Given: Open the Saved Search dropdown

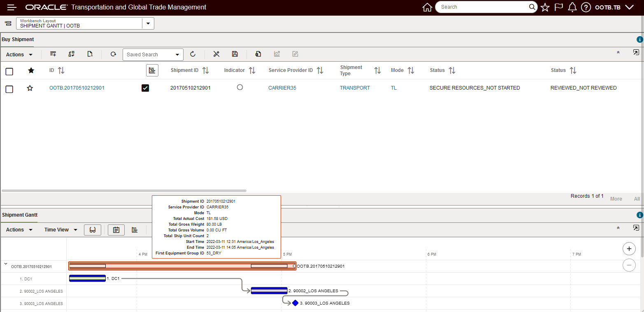Looking at the screenshot, I should click(x=178, y=55).
